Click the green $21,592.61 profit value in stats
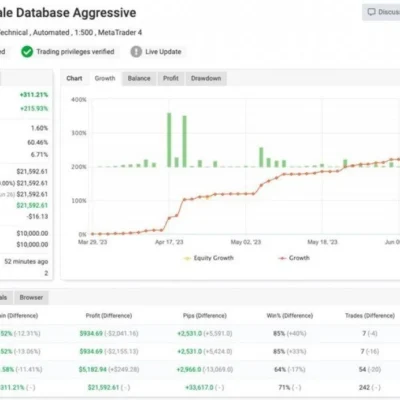400x400 pixels. point(32,205)
